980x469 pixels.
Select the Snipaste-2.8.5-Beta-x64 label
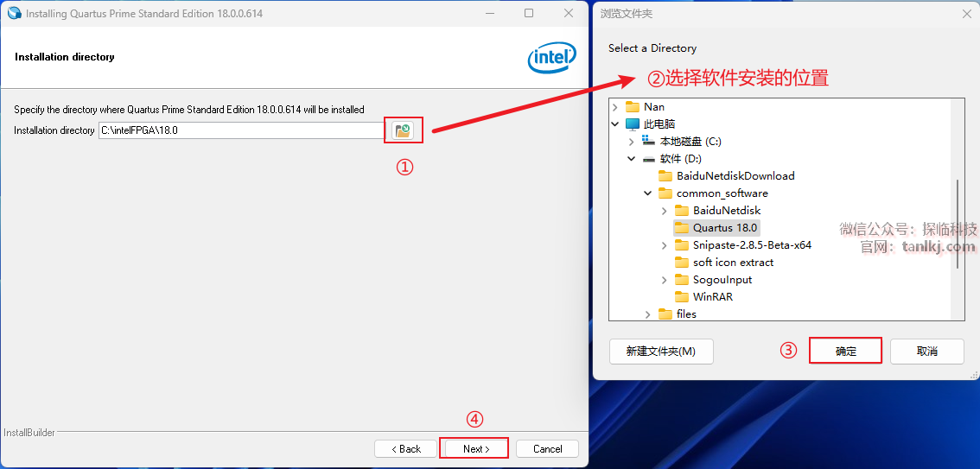pyautogui.click(x=752, y=245)
